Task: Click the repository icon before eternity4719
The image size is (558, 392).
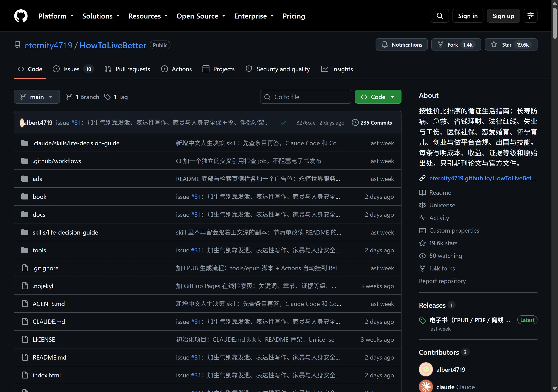Action: (17, 45)
